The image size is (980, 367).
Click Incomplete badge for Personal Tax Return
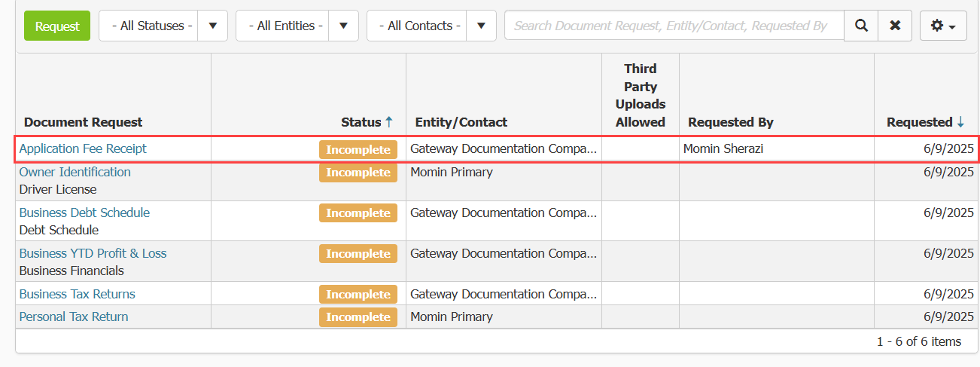[x=358, y=317]
